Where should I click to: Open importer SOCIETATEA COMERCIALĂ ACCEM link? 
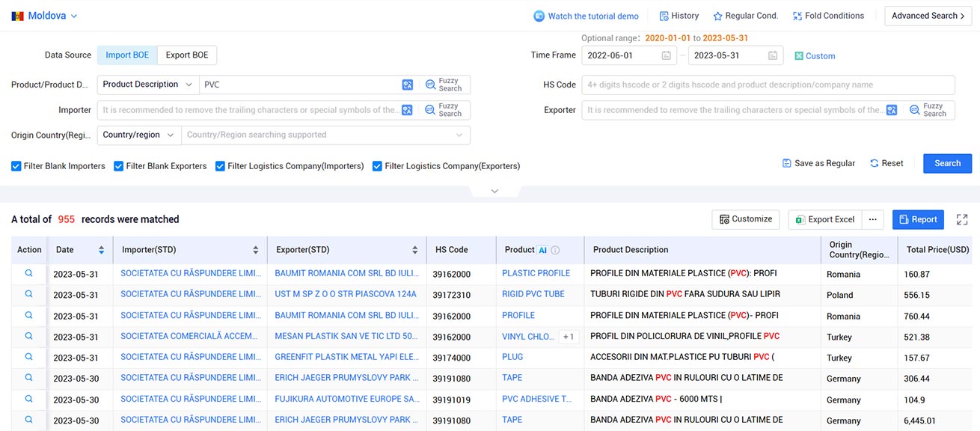coord(191,337)
